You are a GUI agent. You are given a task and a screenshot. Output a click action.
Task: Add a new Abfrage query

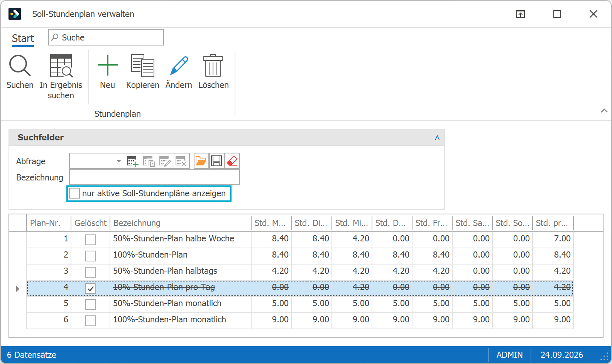(132, 161)
